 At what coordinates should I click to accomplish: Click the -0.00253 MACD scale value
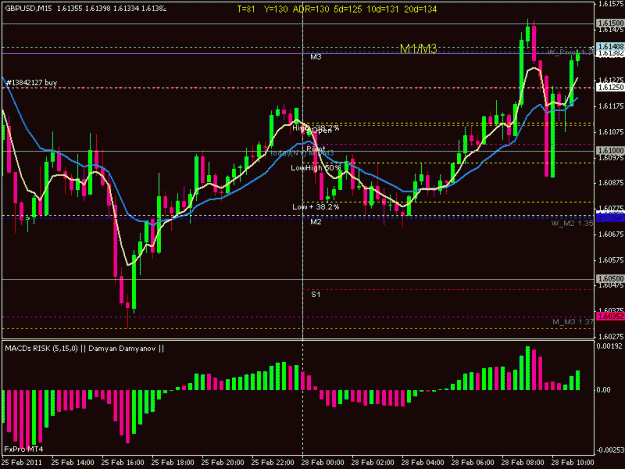point(610,450)
